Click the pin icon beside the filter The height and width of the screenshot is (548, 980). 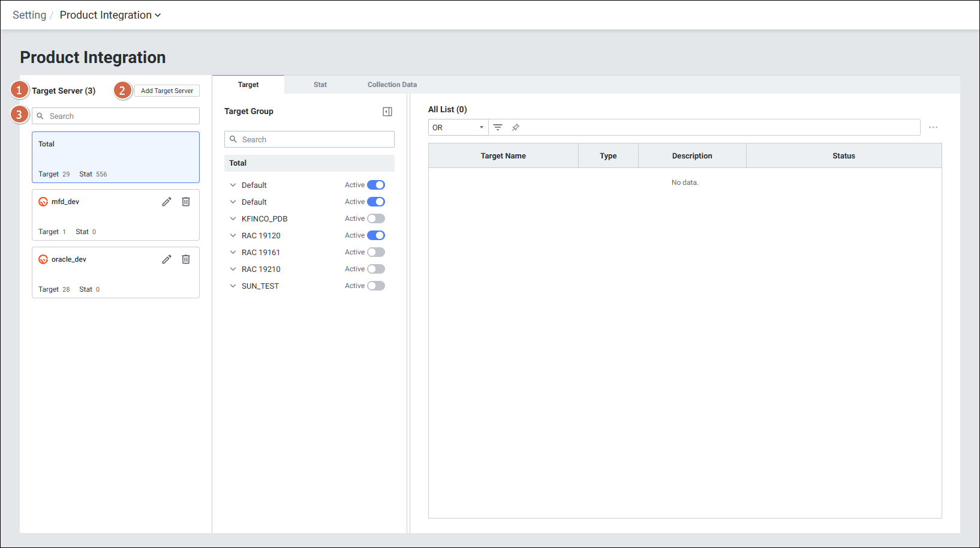point(516,127)
